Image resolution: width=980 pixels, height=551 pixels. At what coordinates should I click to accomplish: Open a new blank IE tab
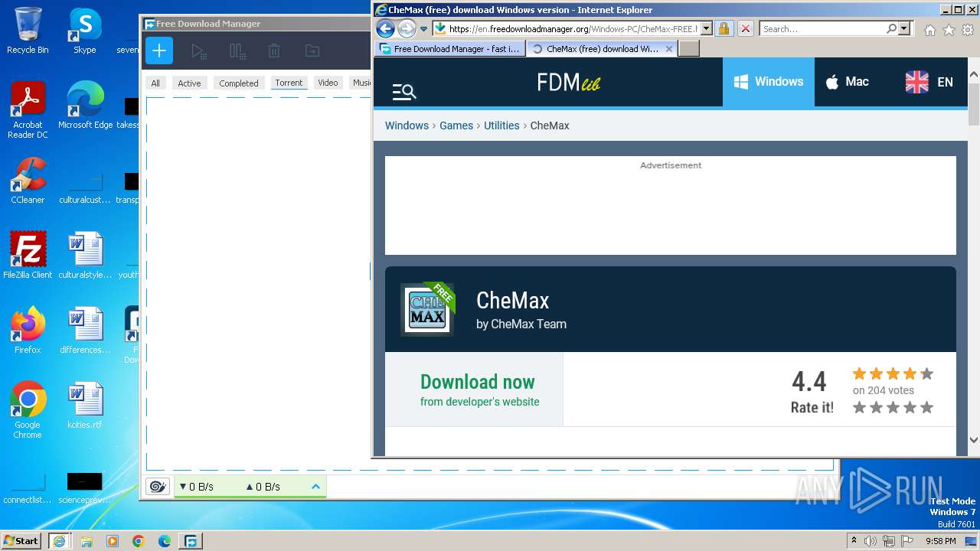[689, 48]
